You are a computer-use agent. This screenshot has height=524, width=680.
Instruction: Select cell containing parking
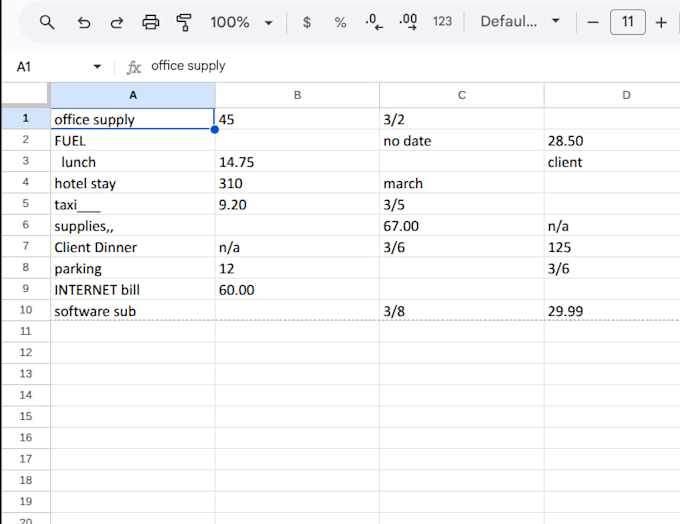(x=133, y=268)
